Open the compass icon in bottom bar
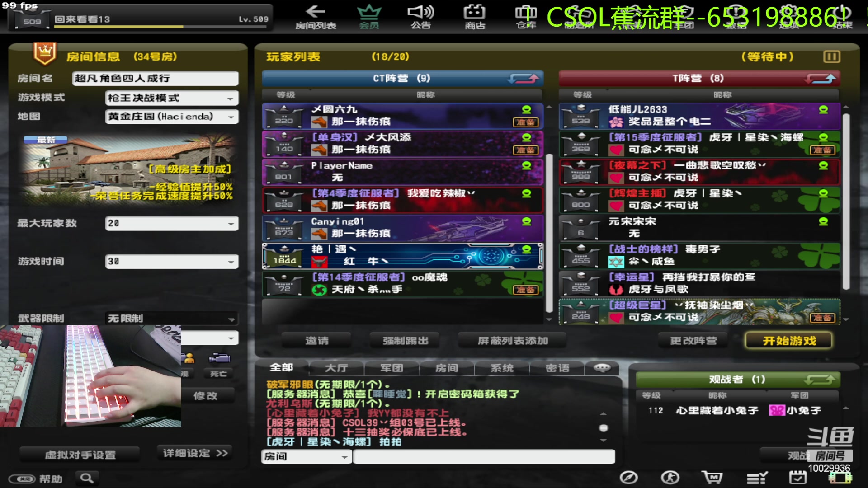Viewport: 868px width, 488px height. coord(628,477)
